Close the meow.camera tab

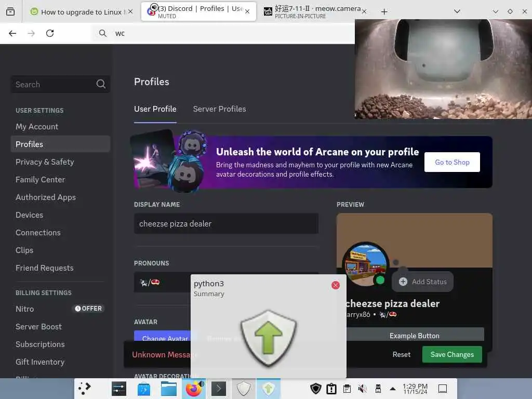pyautogui.click(x=364, y=12)
